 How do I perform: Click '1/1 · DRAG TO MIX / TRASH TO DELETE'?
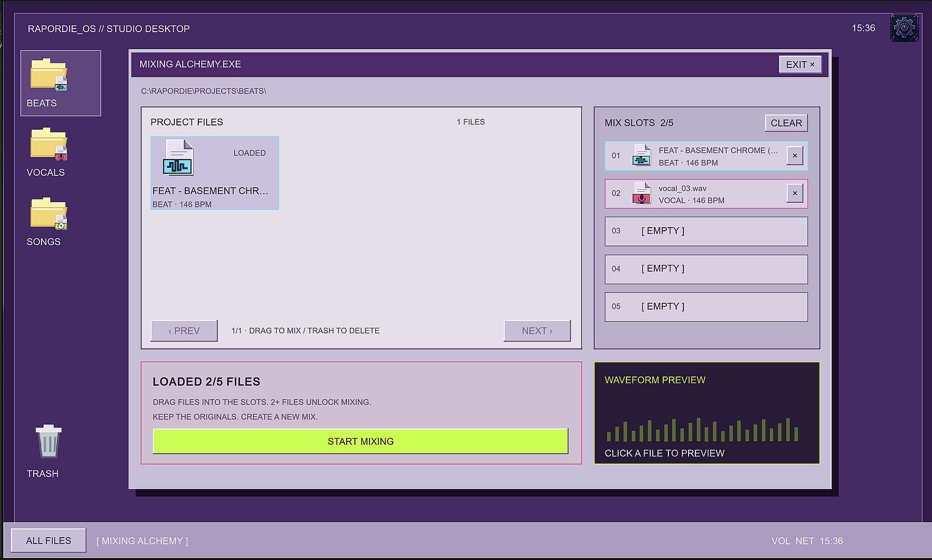tap(305, 331)
